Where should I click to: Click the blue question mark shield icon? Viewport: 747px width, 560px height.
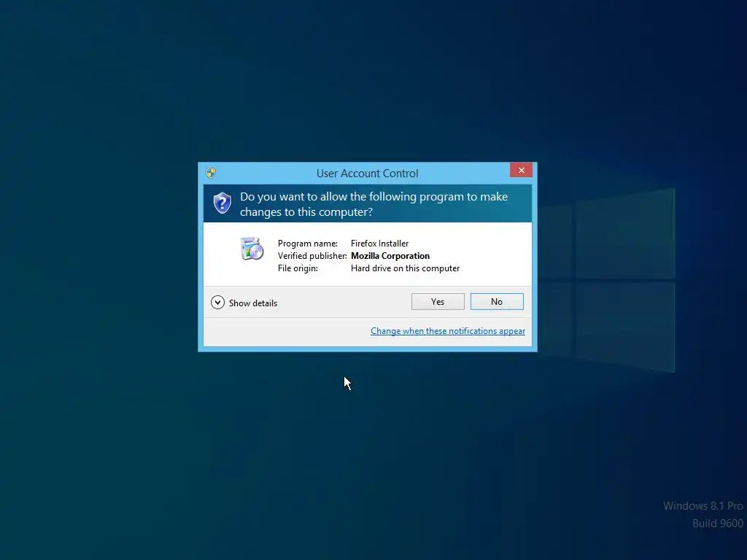[222, 203]
